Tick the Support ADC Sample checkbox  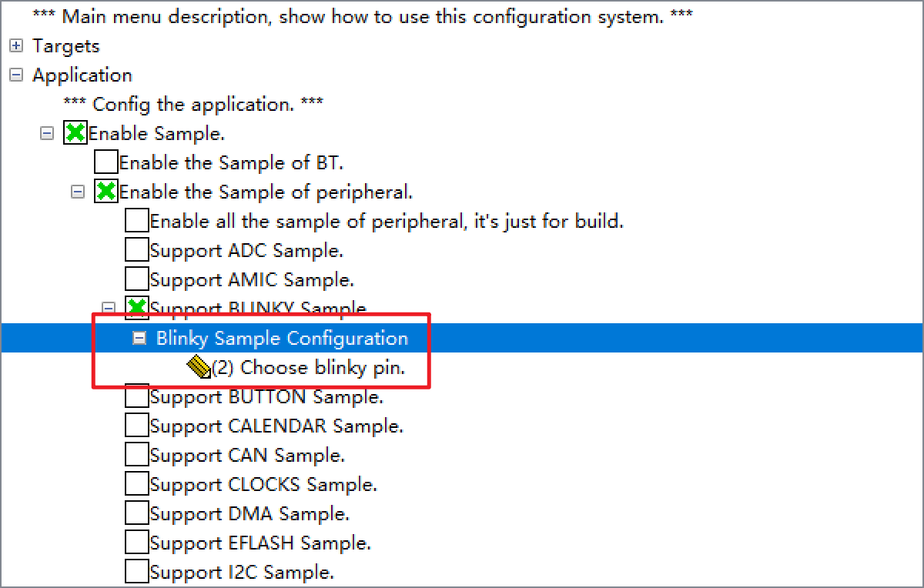[136, 251]
